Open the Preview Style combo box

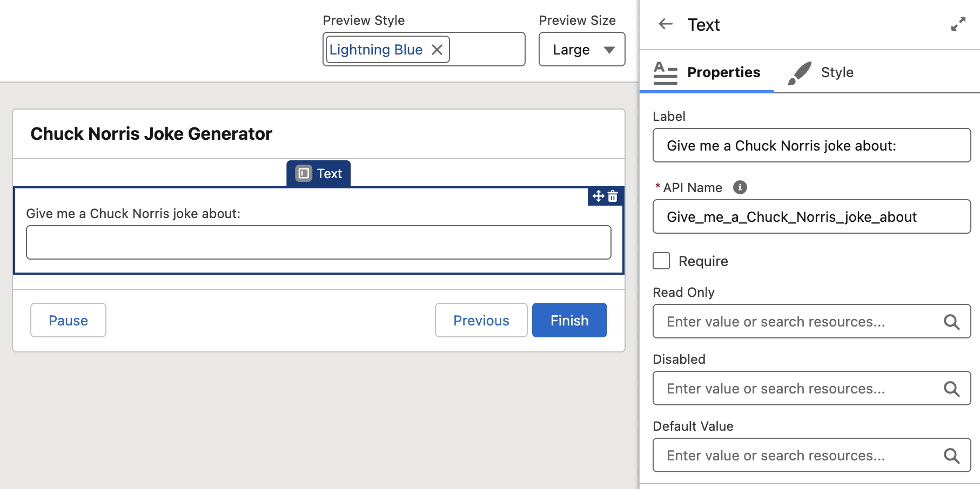click(486, 50)
